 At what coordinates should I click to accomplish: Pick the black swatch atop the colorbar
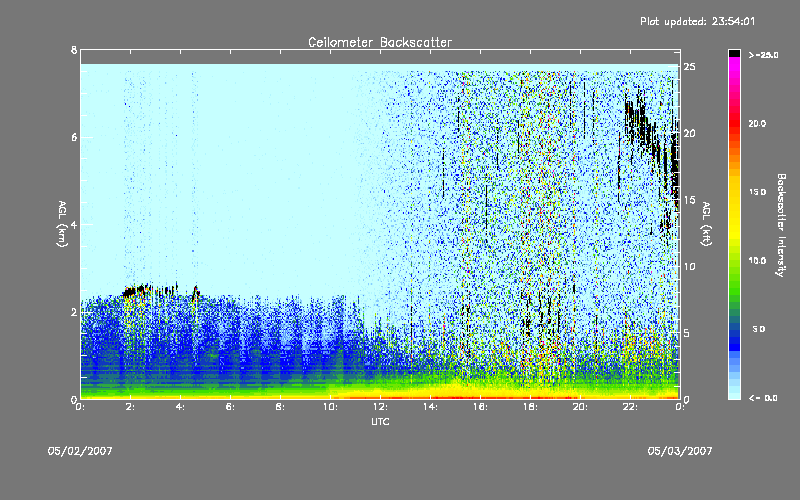click(734, 53)
